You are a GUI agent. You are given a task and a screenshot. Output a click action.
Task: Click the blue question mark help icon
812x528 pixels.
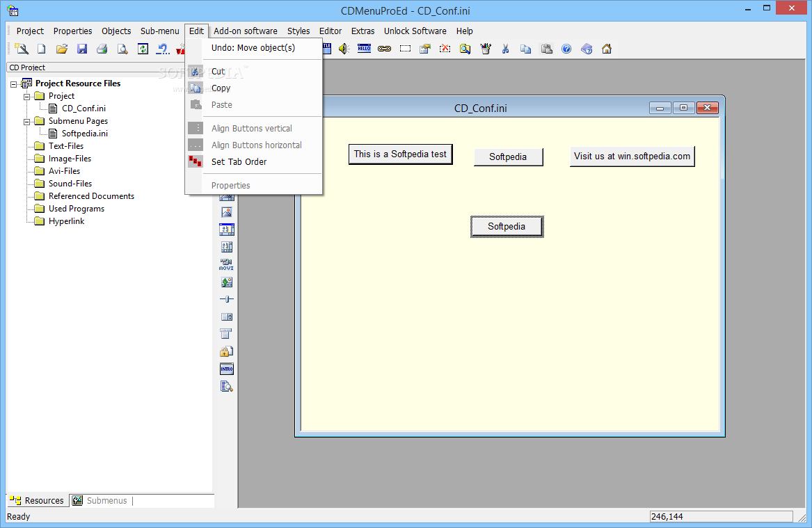(x=566, y=49)
